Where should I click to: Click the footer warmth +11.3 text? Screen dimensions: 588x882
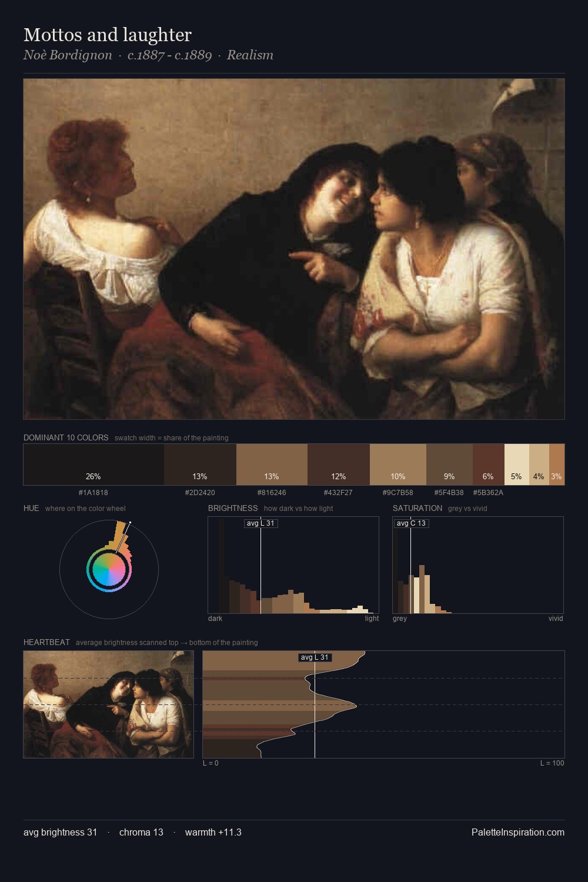click(x=213, y=832)
